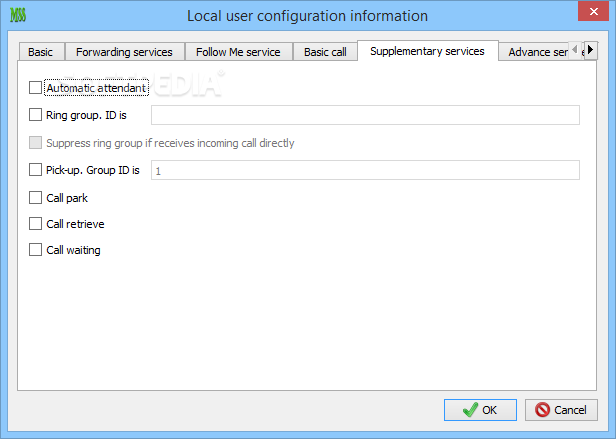The width and height of the screenshot is (616, 439).
Task: Select the Follow Me service tab
Action: (x=238, y=52)
